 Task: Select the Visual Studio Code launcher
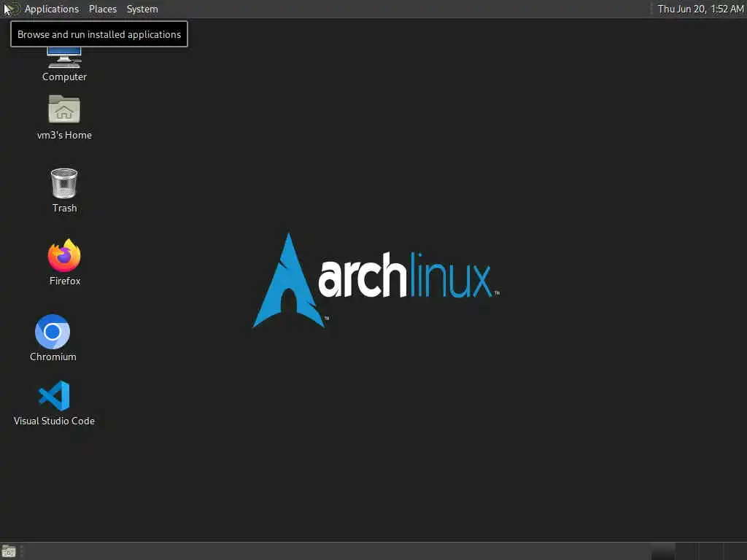pos(54,402)
